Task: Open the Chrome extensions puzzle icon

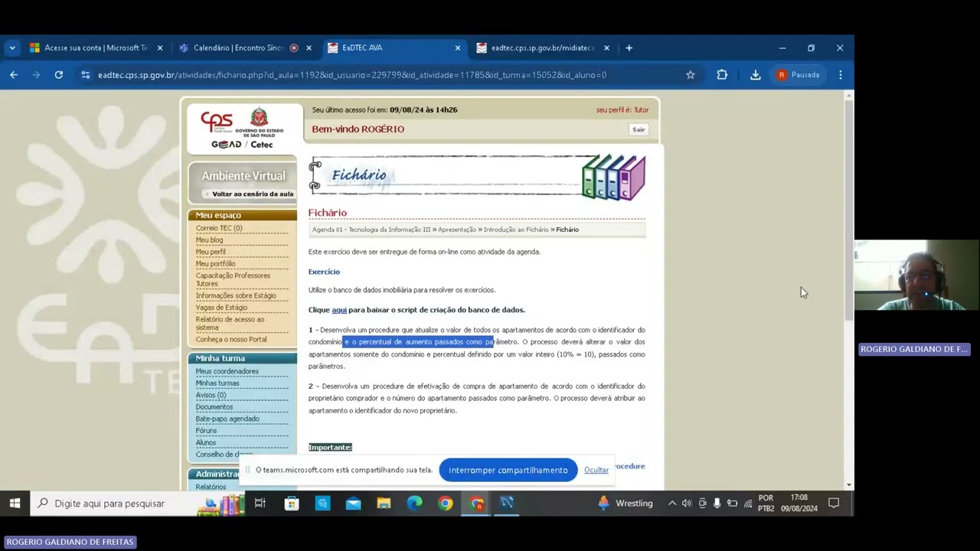Action: click(x=722, y=75)
